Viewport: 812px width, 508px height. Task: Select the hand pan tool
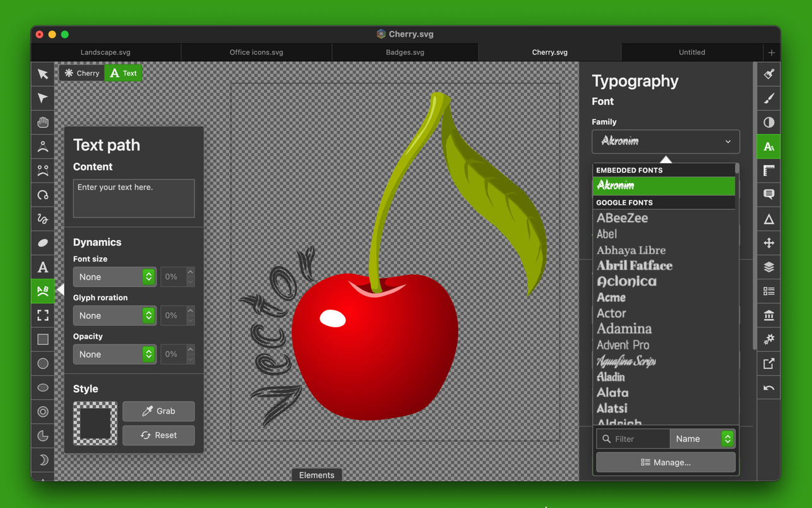pos(43,123)
